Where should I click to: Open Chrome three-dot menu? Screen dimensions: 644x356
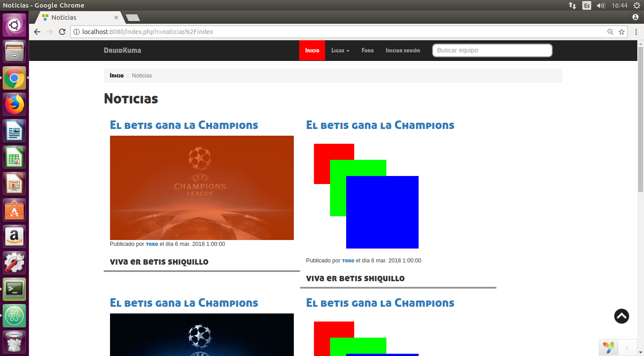636,32
